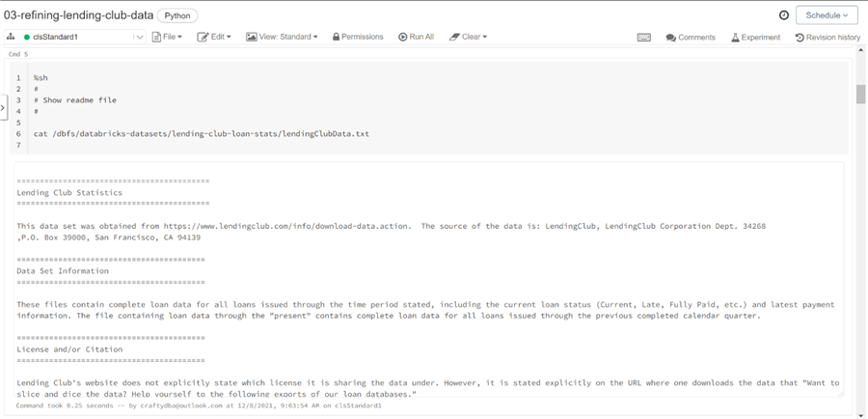Click the green cluster status dot
The height and width of the screenshot is (419, 868).
point(27,37)
